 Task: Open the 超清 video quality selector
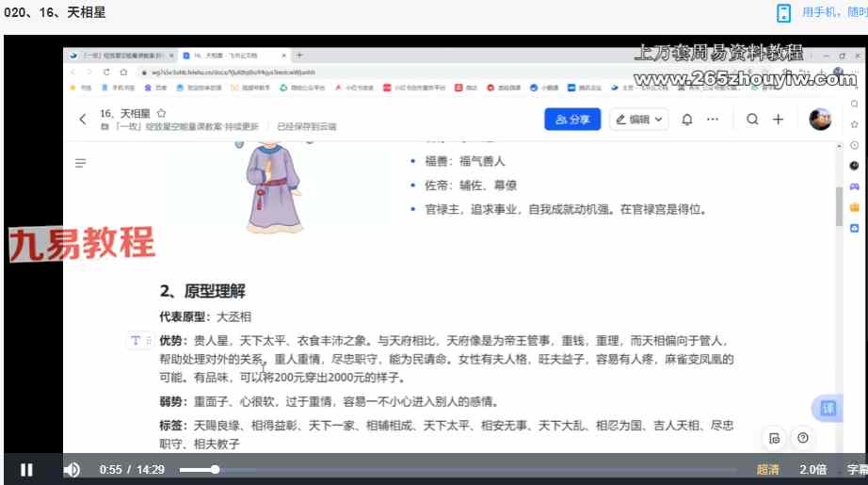767,470
